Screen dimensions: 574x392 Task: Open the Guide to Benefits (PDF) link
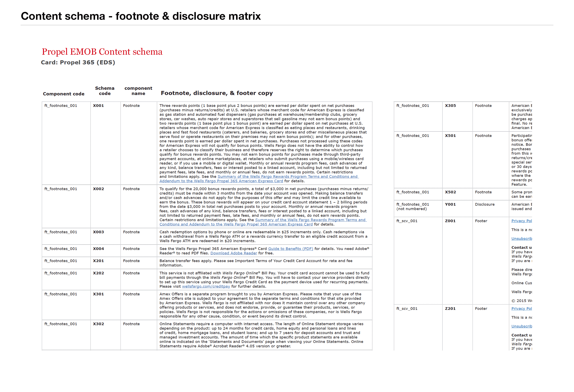(x=290, y=249)
